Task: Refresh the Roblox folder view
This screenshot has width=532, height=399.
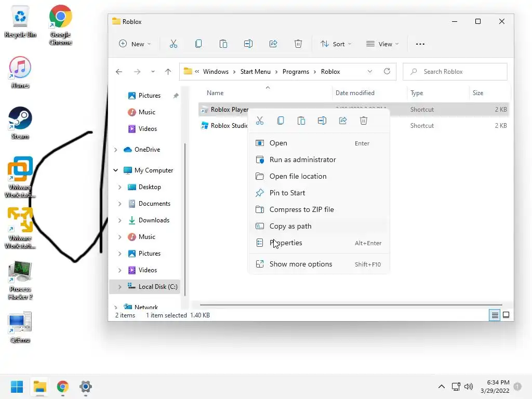Action: click(387, 71)
